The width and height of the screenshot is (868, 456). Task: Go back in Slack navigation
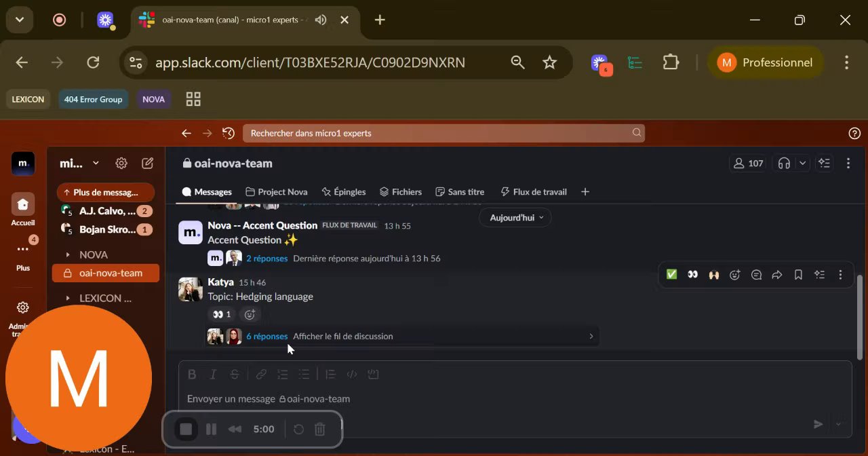[x=186, y=133]
